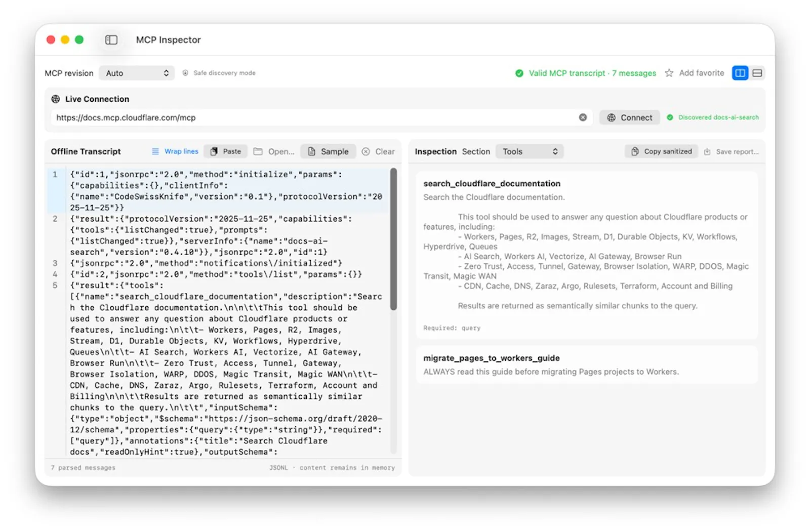
Task: Click the Connect button
Action: point(630,117)
